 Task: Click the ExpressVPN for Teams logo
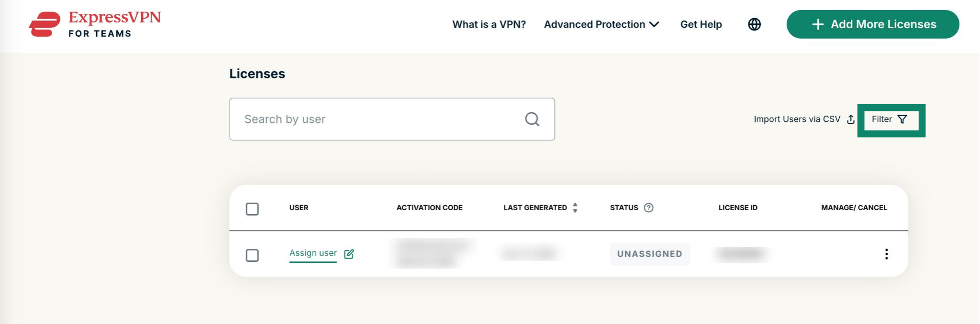click(95, 24)
